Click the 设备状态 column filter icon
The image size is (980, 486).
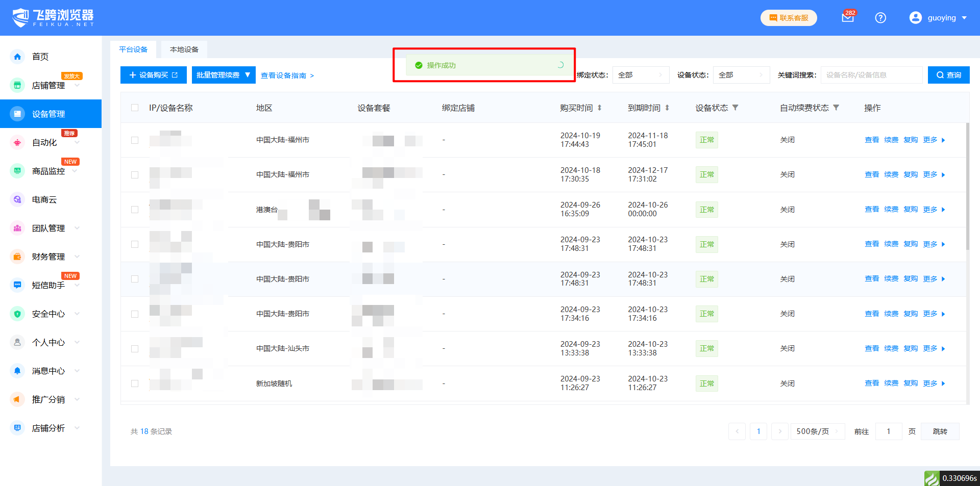click(x=736, y=108)
